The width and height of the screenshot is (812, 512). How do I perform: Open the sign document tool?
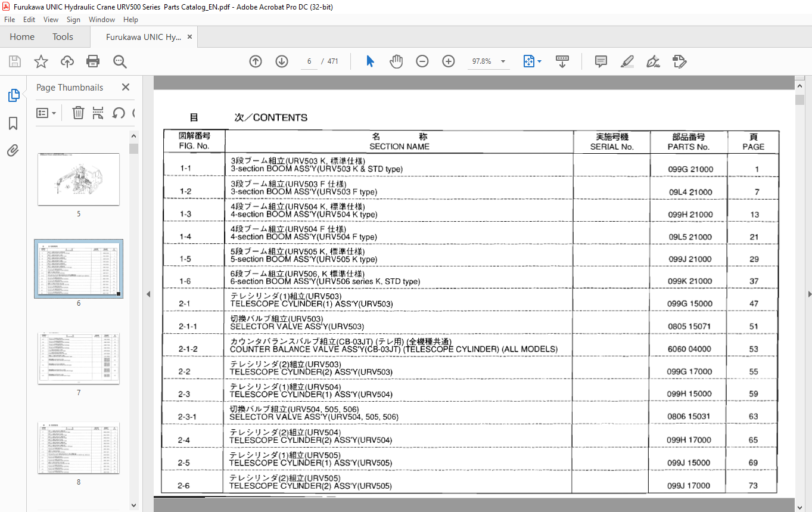tap(653, 61)
